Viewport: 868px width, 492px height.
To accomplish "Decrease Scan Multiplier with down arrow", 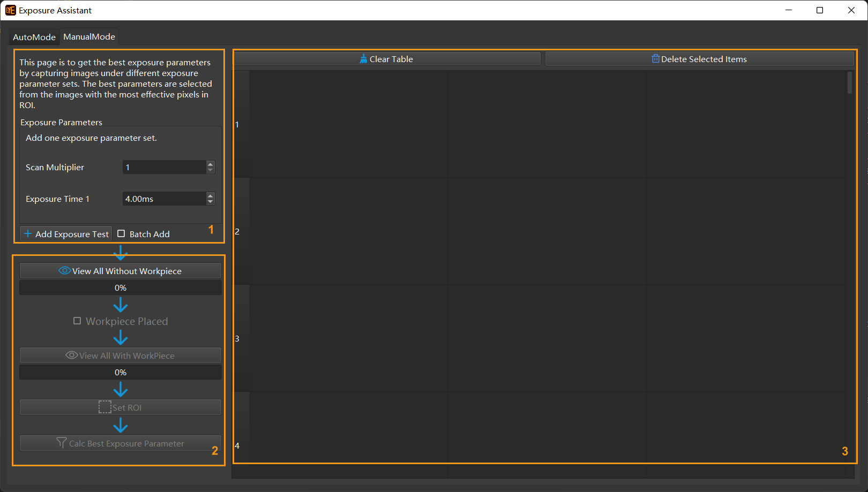I will pyautogui.click(x=210, y=170).
